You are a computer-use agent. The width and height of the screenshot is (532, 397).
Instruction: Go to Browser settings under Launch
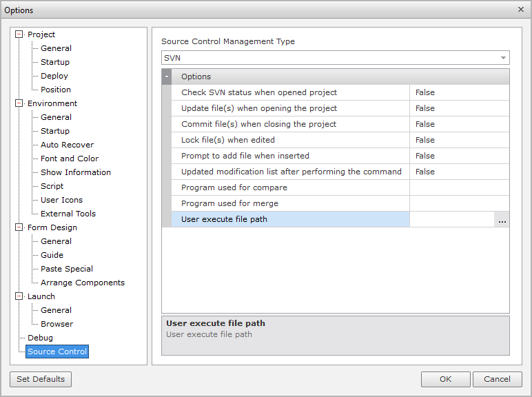(57, 324)
